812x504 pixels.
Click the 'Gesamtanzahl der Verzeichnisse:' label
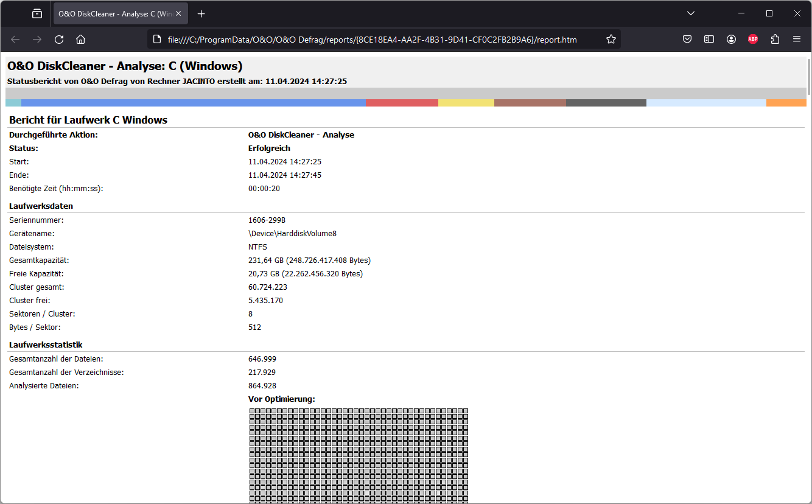coord(66,372)
